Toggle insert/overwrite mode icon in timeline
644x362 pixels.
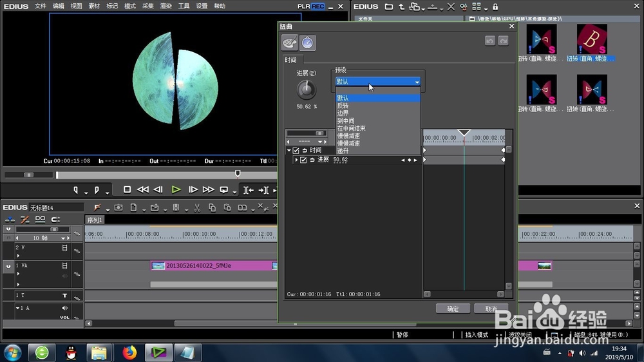click(x=10, y=220)
